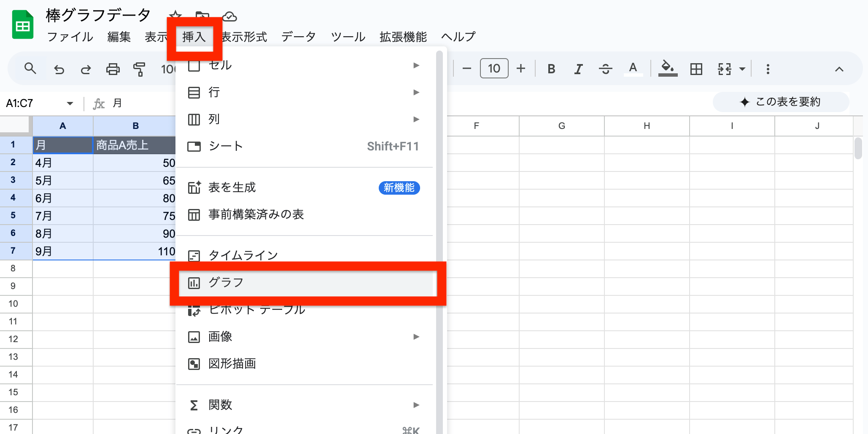Toggle strikethrough formatting
Screen dimensions: 868x434
pyautogui.click(x=606, y=68)
